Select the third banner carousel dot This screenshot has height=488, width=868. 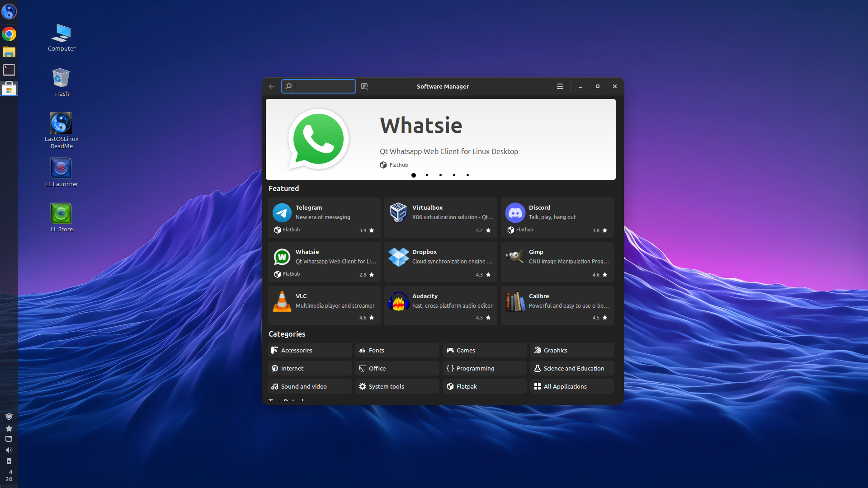click(x=440, y=175)
